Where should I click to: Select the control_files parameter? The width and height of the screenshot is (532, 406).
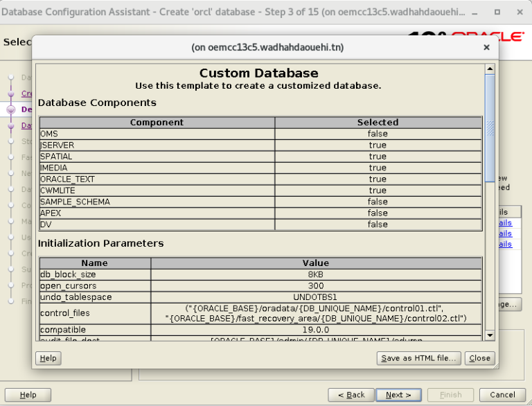[95, 313]
